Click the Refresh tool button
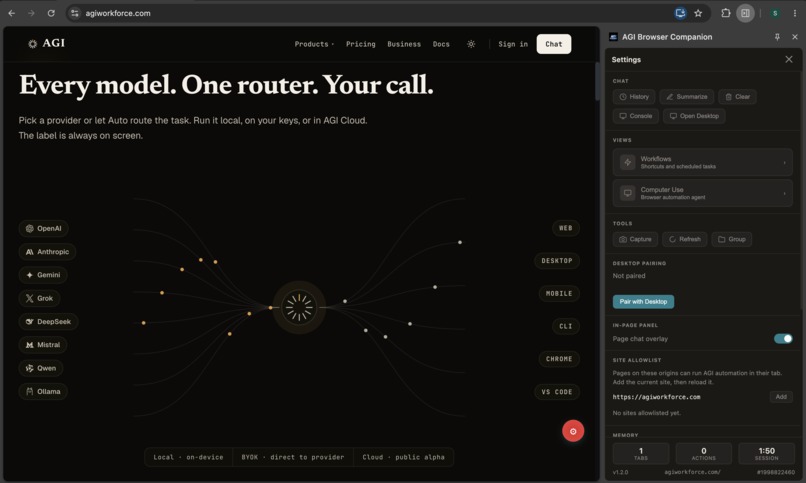This screenshot has height=483, width=806. [685, 239]
